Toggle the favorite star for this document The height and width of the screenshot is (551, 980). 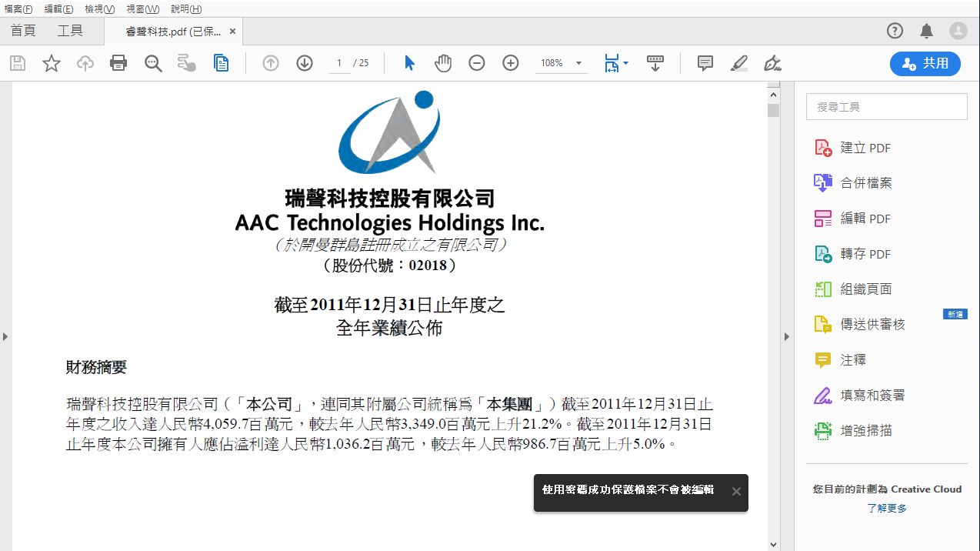tap(51, 63)
